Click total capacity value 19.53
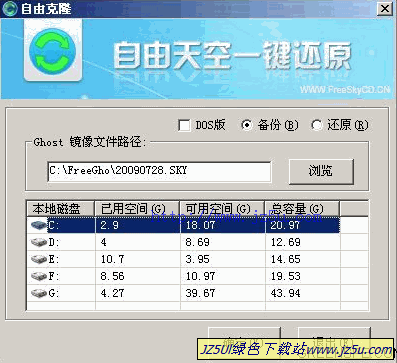 coord(285,276)
